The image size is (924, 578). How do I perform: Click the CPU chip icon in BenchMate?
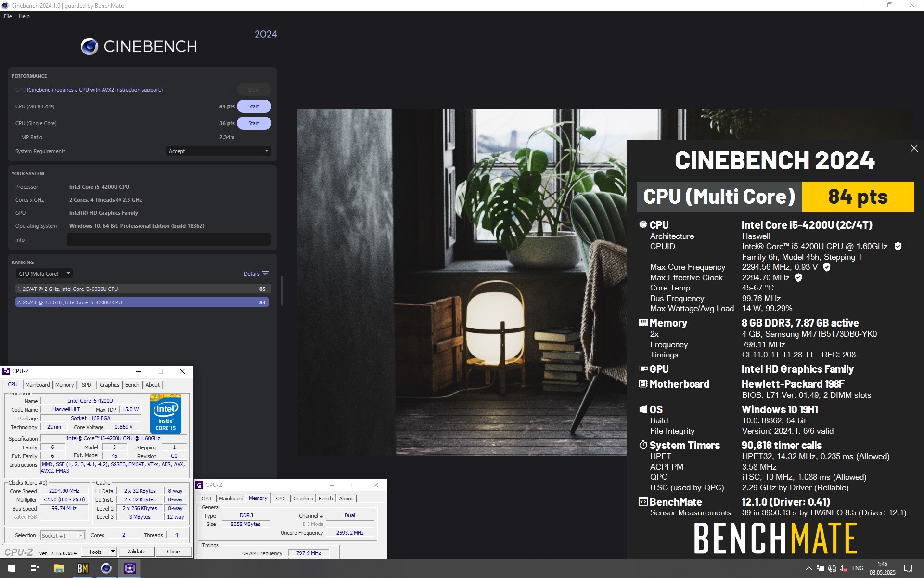643,224
